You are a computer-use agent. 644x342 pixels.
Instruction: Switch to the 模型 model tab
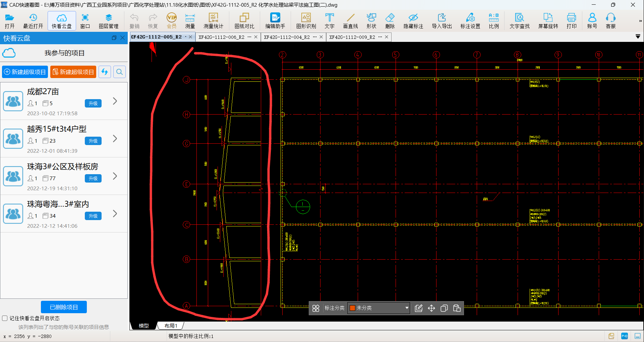pos(143,326)
